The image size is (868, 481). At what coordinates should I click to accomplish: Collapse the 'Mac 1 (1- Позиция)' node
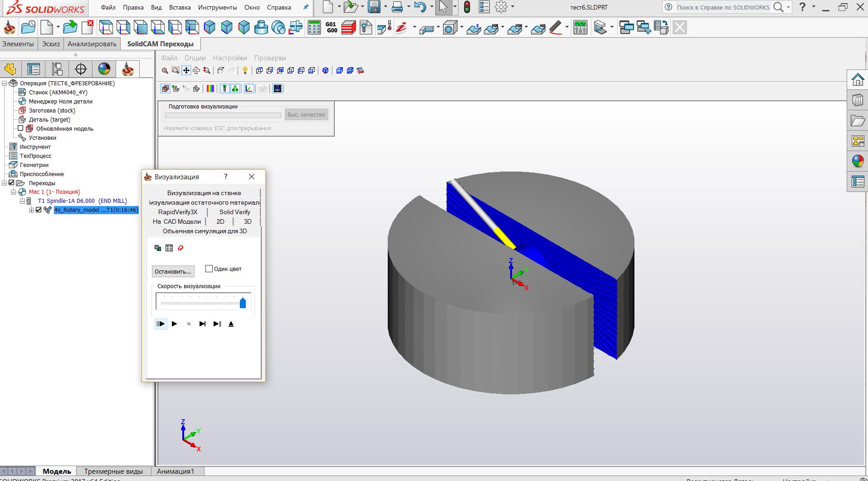coord(13,192)
